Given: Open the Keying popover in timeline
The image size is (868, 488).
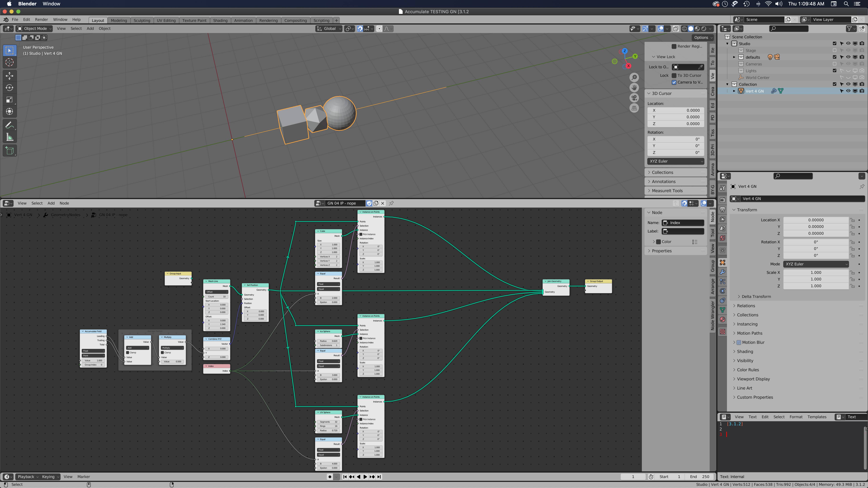Looking at the screenshot, I should click(x=50, y=476).
